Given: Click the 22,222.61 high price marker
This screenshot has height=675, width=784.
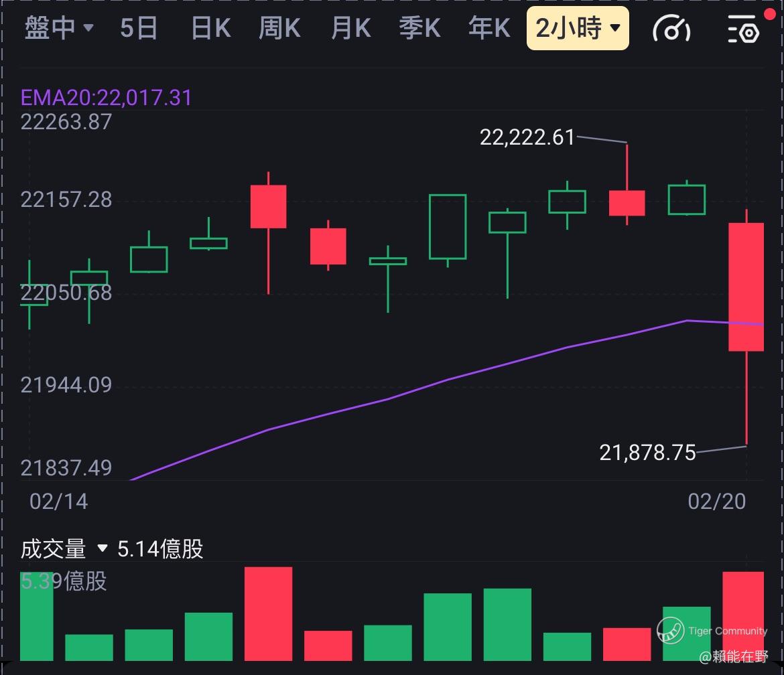Looking at the screenshot, I should (x=527, y=137).
